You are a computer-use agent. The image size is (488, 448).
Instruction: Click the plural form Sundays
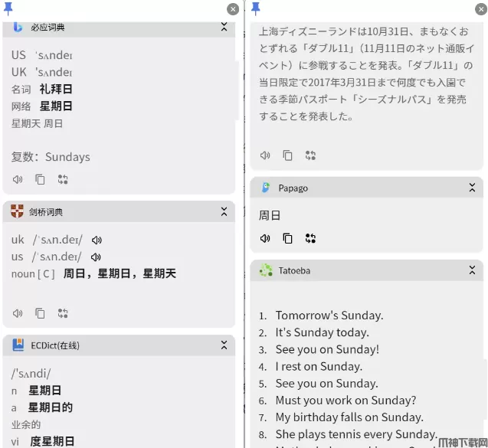(x=67, y=157)
